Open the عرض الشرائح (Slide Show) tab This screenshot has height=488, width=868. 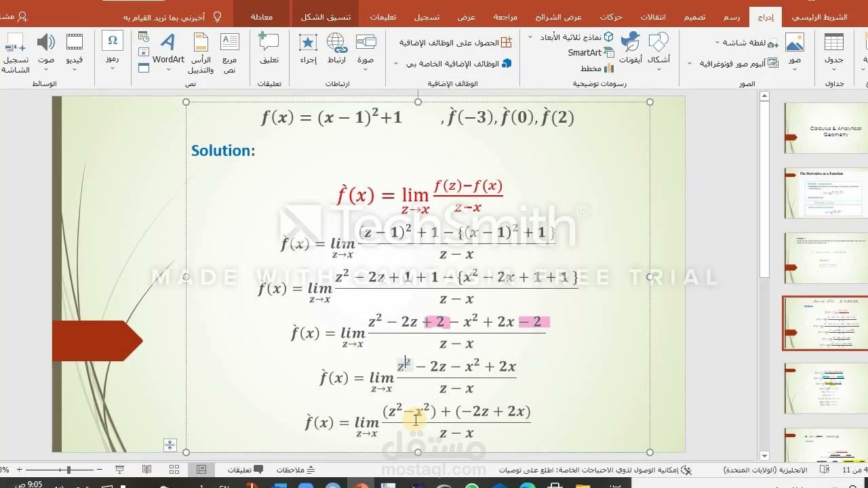pos(558,17)
